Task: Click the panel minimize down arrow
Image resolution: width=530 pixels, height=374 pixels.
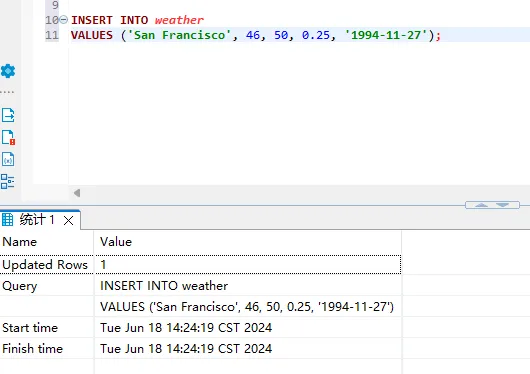Action: tap(503, 205)
